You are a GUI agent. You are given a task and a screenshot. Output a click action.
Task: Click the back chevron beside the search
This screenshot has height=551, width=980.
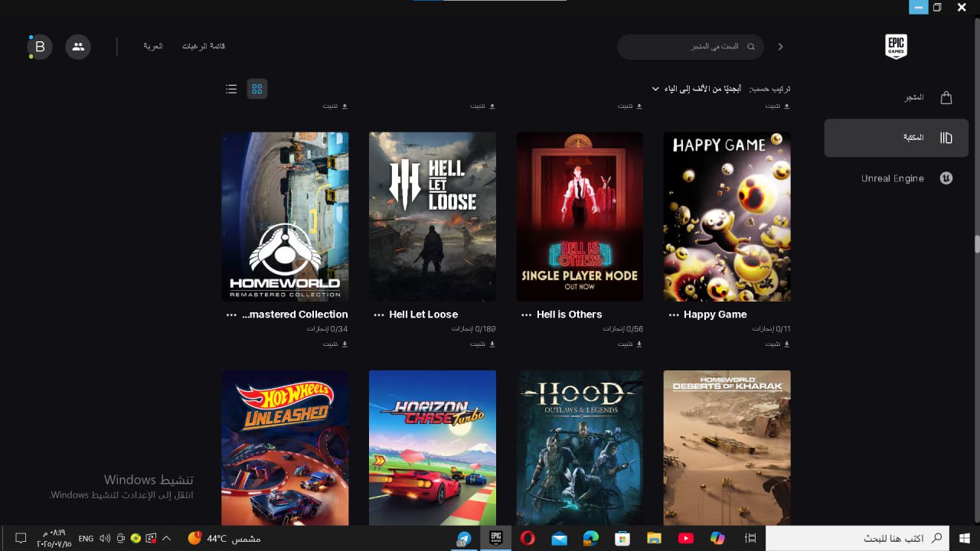coord(780,47)
